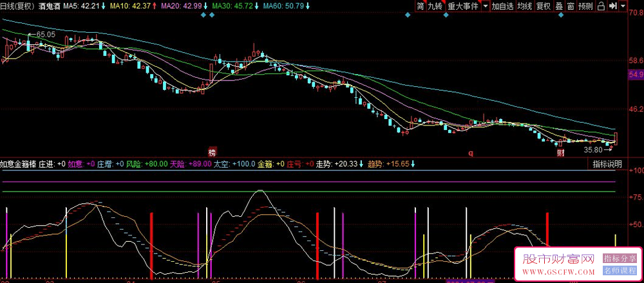Viewport: 644px width, 283px height.
Task: Click the red q marker on chart
Action: click(471, 153)
